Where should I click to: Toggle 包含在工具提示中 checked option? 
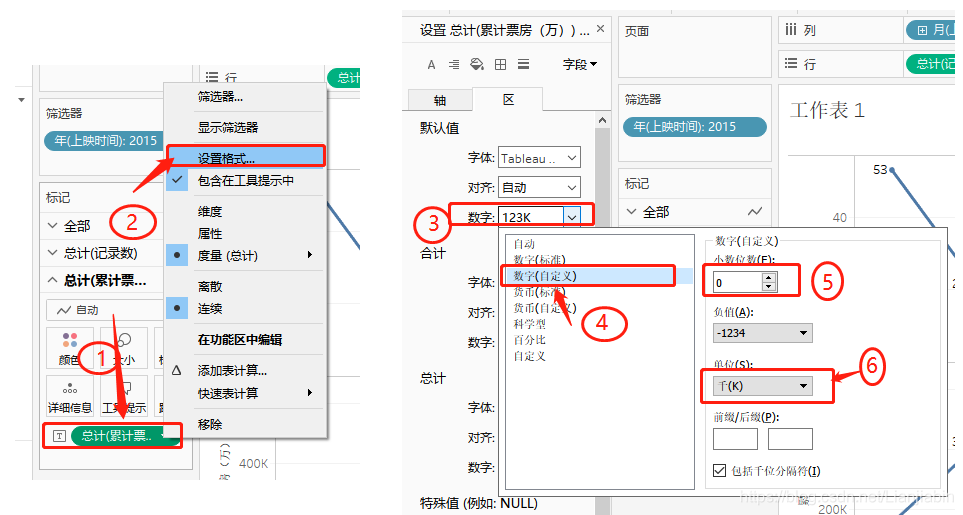click(x=245, y=180)
